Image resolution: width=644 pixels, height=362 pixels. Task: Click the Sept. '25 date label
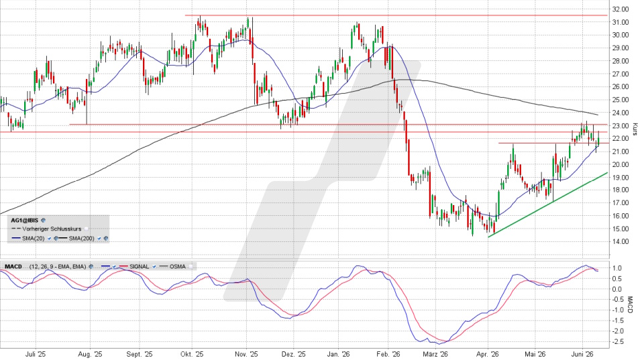click(x=140, y=354)
